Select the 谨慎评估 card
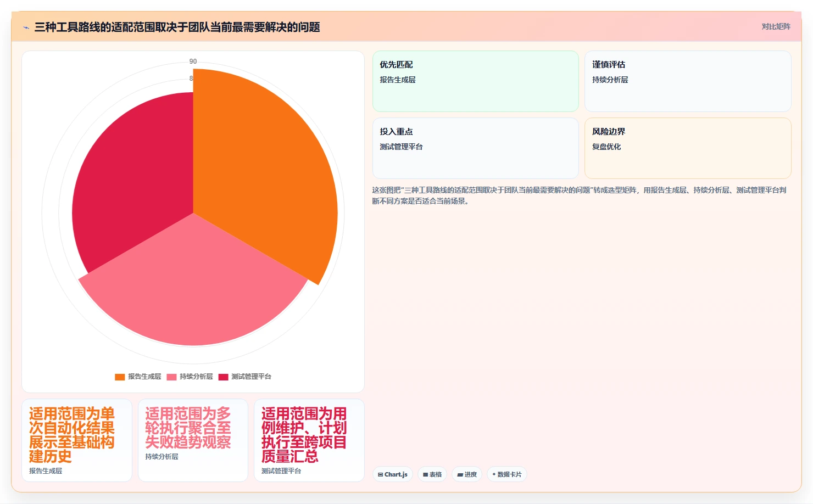This screenshot has height=504, width=813. point(688,81)
